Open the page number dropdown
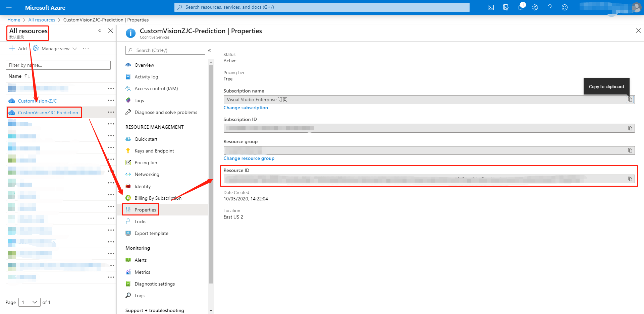644x314 pixels. pyautogui.click(x=30, y=302)
